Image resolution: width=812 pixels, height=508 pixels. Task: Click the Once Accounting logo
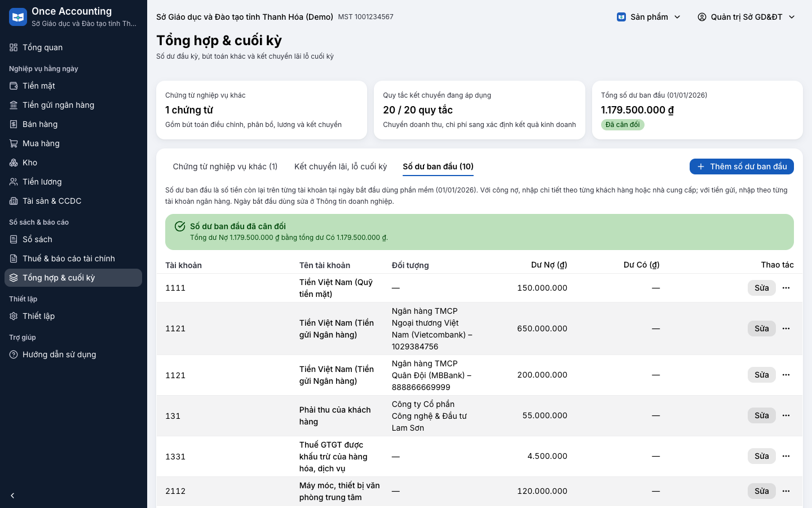18,17
